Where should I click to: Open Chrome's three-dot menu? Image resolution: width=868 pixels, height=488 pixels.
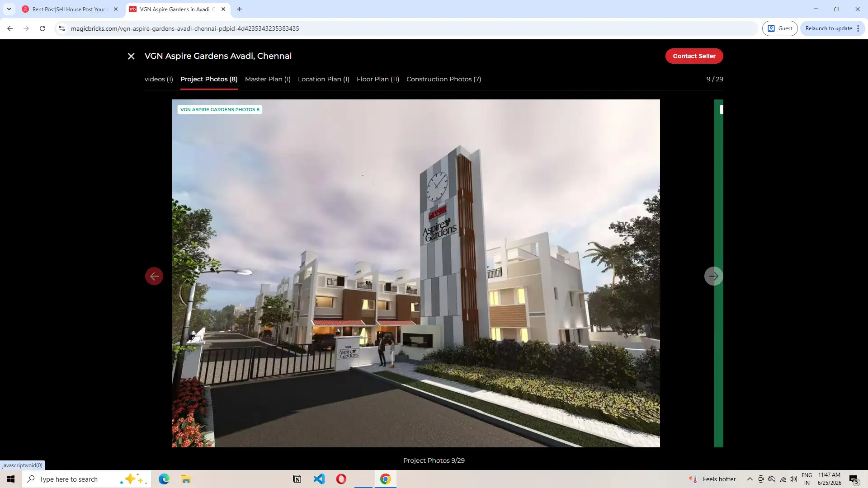click(x=858, y=28)
